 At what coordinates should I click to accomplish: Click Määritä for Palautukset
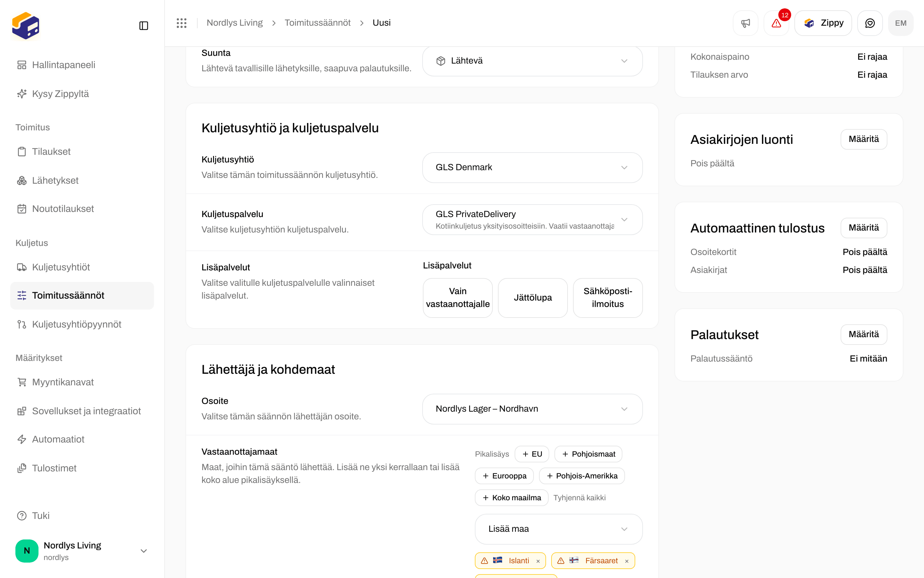click(x=864, y=335)
